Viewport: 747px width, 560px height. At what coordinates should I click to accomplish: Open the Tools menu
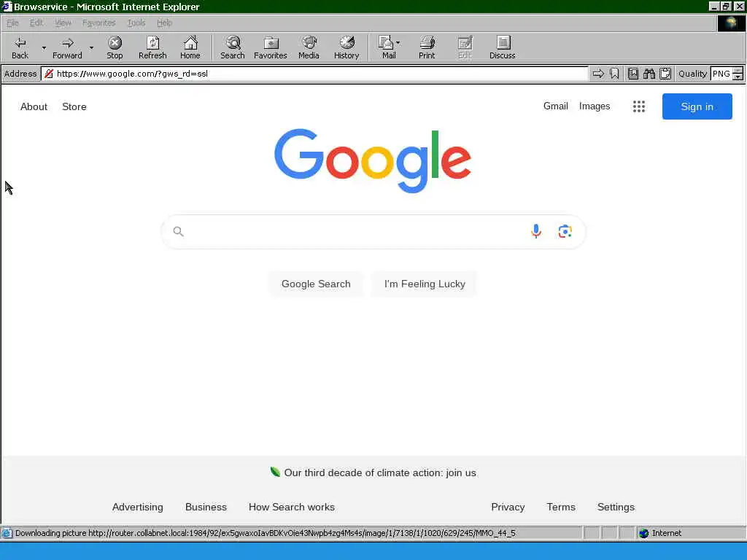click(136, 23)
